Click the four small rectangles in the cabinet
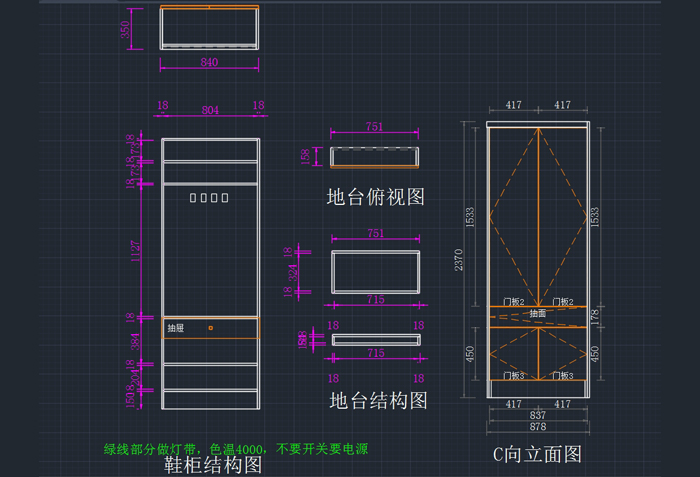 pos(210,198)
